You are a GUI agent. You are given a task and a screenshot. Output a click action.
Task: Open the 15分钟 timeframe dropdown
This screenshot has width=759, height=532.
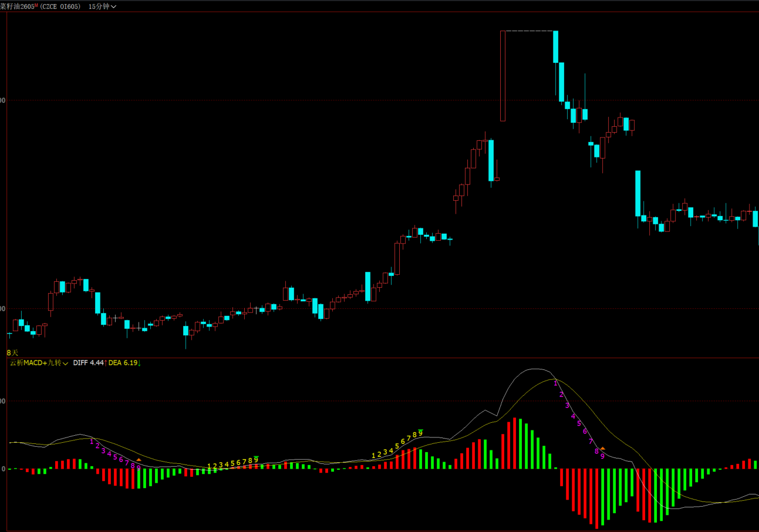point(102,6)
